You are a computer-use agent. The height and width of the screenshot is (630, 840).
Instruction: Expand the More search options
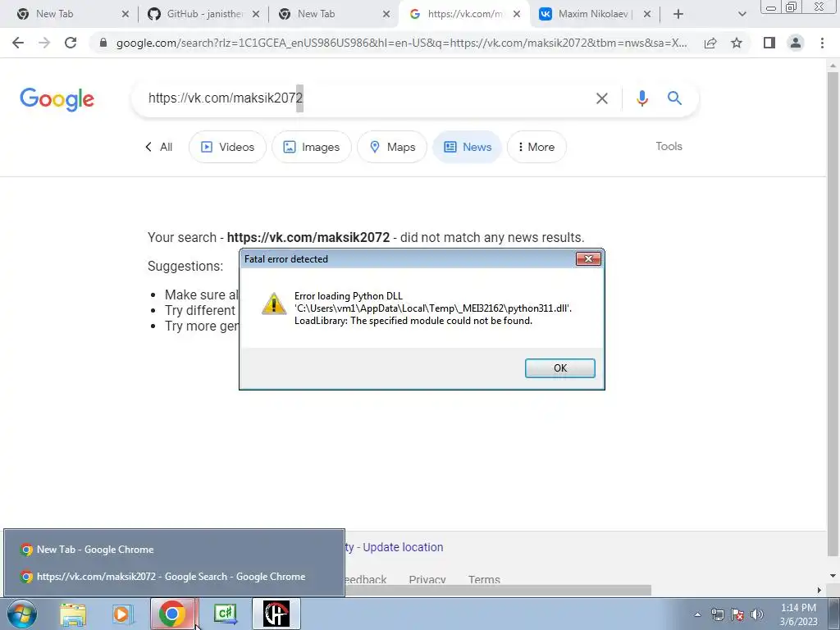[x=536, y=147]
